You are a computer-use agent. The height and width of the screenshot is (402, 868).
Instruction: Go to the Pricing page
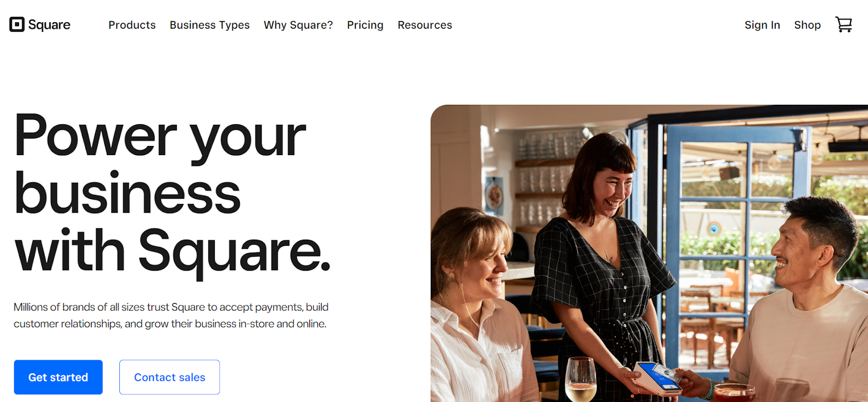click(365, 25)
